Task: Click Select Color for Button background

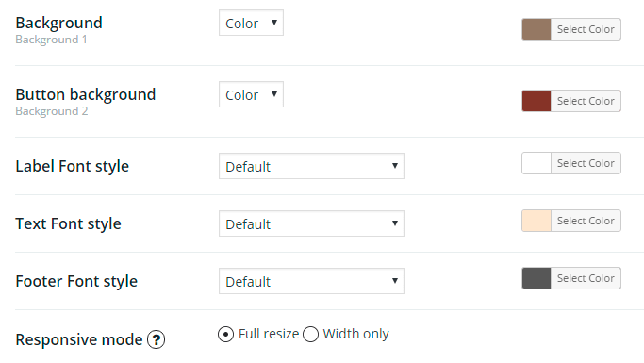Action: 586,101
